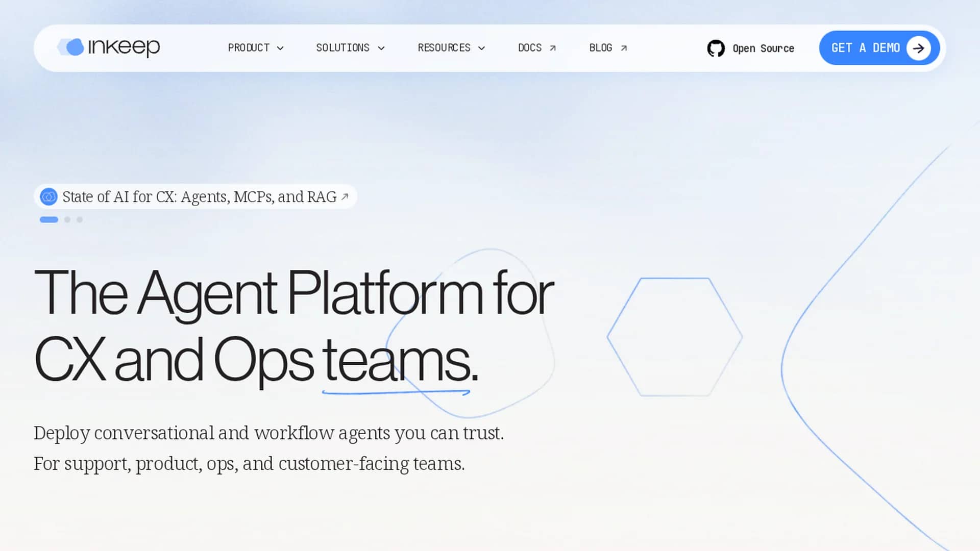Open the State of AI for CX announcement
The image size is (980, 551).
tap(195, 196)
